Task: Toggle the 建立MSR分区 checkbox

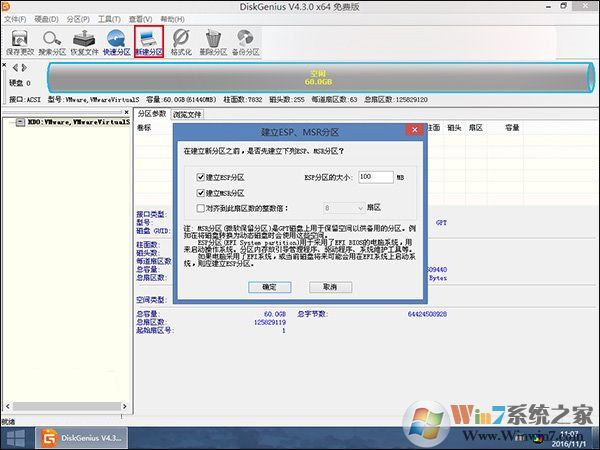Action: coord(202,192)
